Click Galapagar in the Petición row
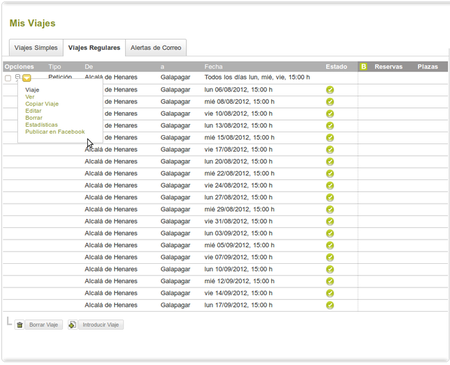450x365 pixels. (x=175, y=77)
